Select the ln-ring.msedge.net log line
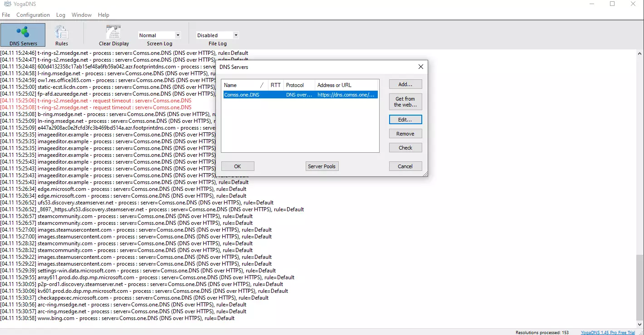644x335 pixels. click(x=108, y=121)
